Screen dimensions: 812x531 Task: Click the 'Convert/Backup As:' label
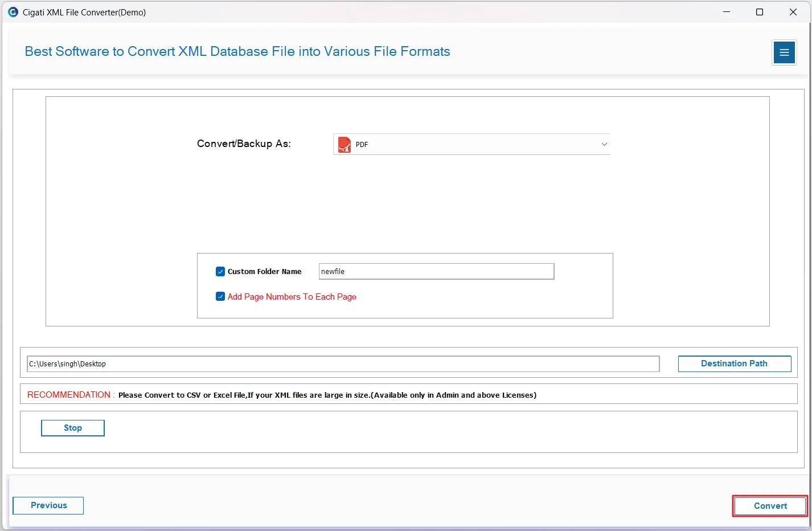click(x=244, y=144)
